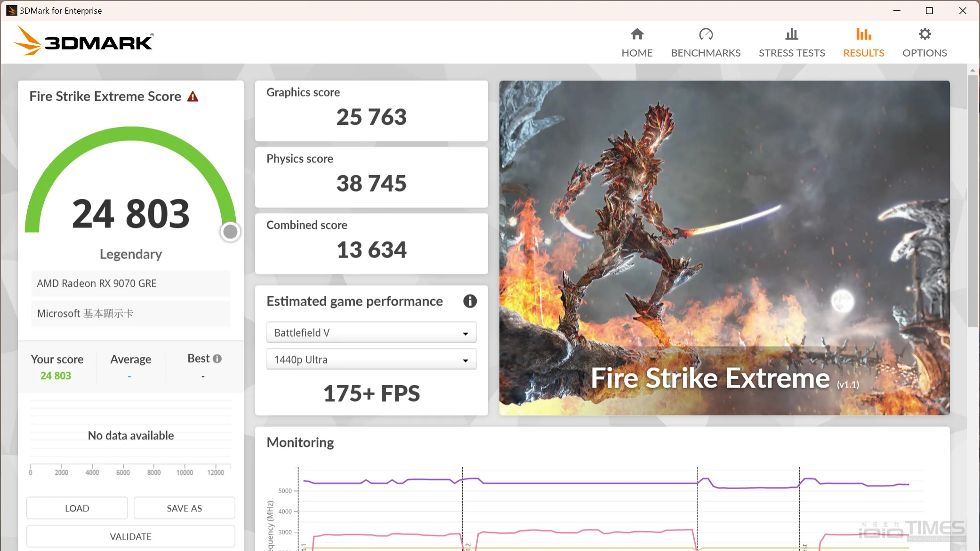
Task: Click the vertical scrollbar thumb
Action: (x=972, y=200)
